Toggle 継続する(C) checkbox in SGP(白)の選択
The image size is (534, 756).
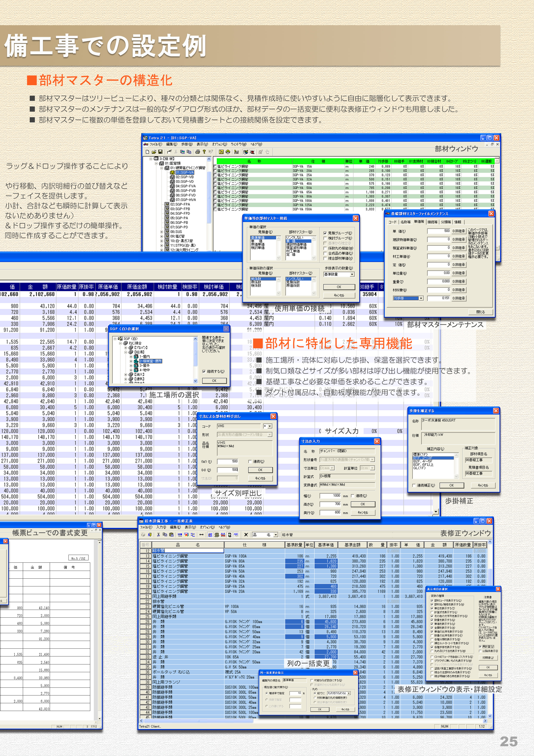coord(204,371)
